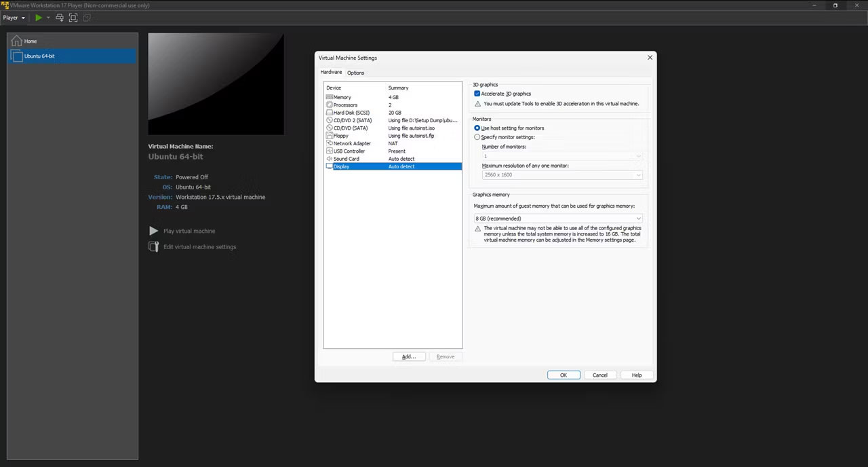The height and width of the screenshot is (467, 868).
Task: Select Specify monitor settings option
Action: pyautogui.click(x=477, y=137)
